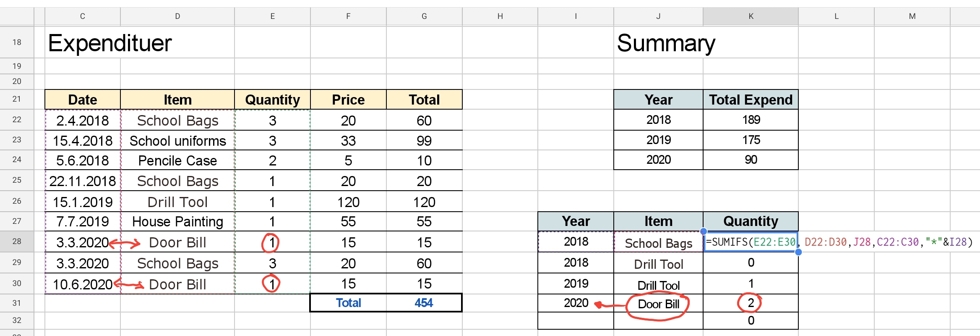Click the Price header cell
Viewport: 980px width, 336px height.
coord(348,100)
